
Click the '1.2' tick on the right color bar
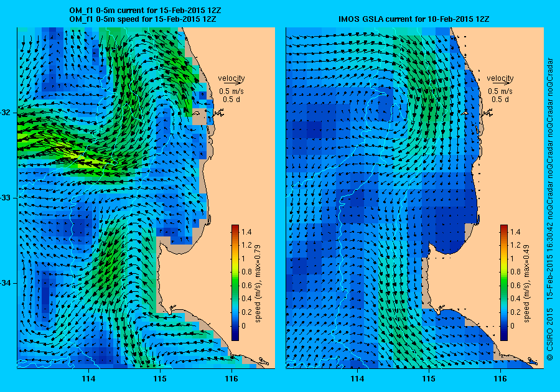515,245
